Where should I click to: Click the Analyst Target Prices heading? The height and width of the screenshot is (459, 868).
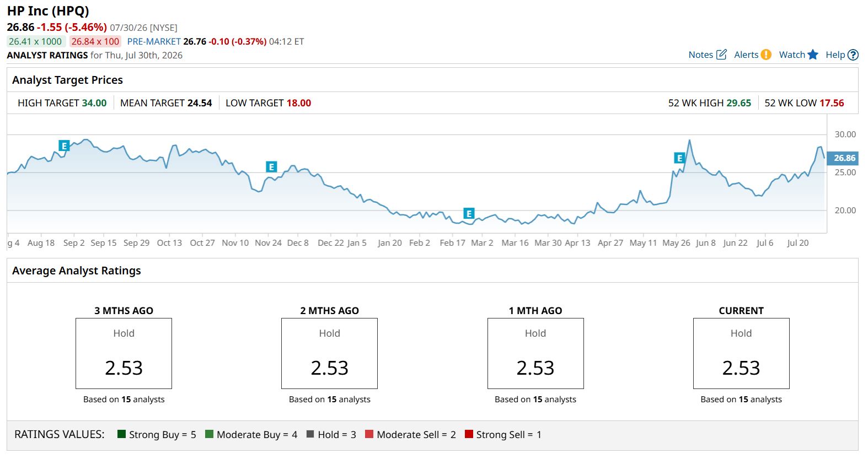coord(67,80)
